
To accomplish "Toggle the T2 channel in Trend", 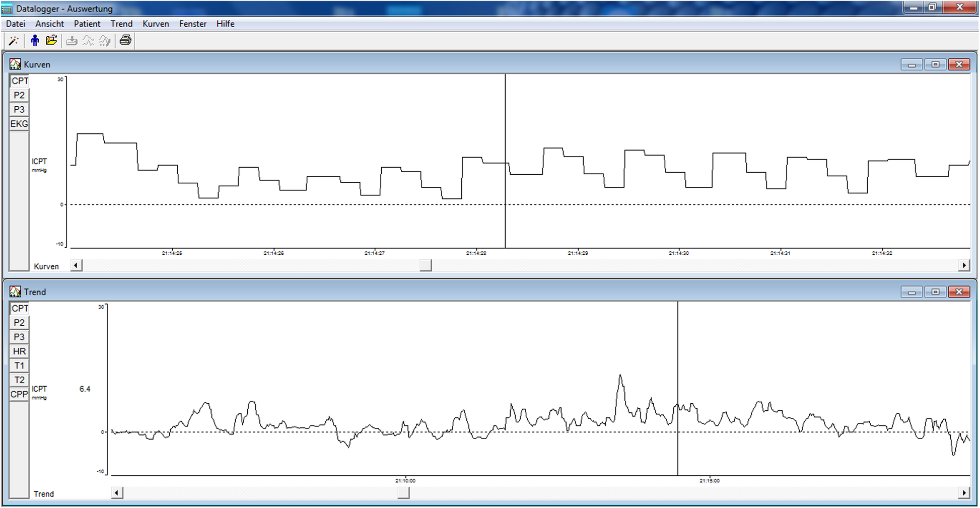I will 20,380.
